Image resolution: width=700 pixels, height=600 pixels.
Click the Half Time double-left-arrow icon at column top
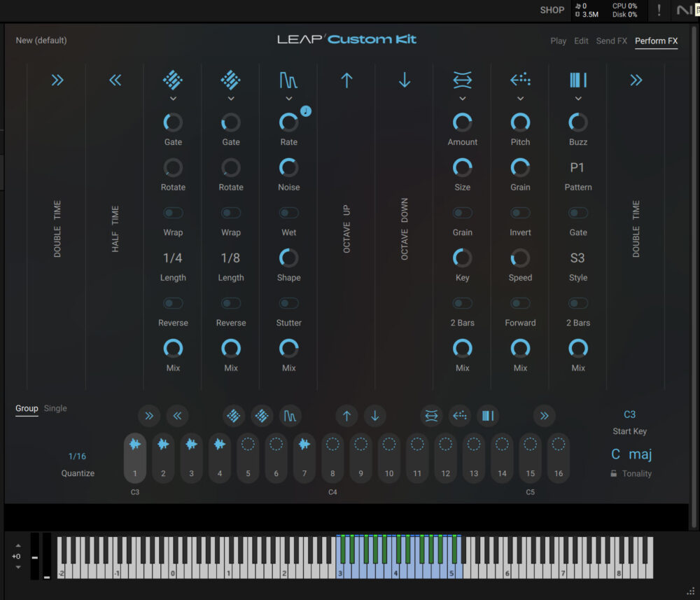(x=115, y=81)
